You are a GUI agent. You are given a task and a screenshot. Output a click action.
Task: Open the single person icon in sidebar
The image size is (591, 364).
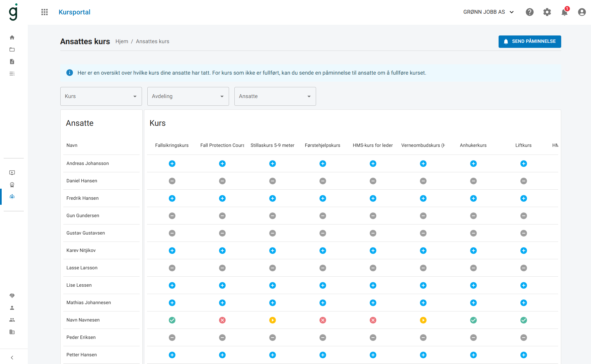point(12,308)
